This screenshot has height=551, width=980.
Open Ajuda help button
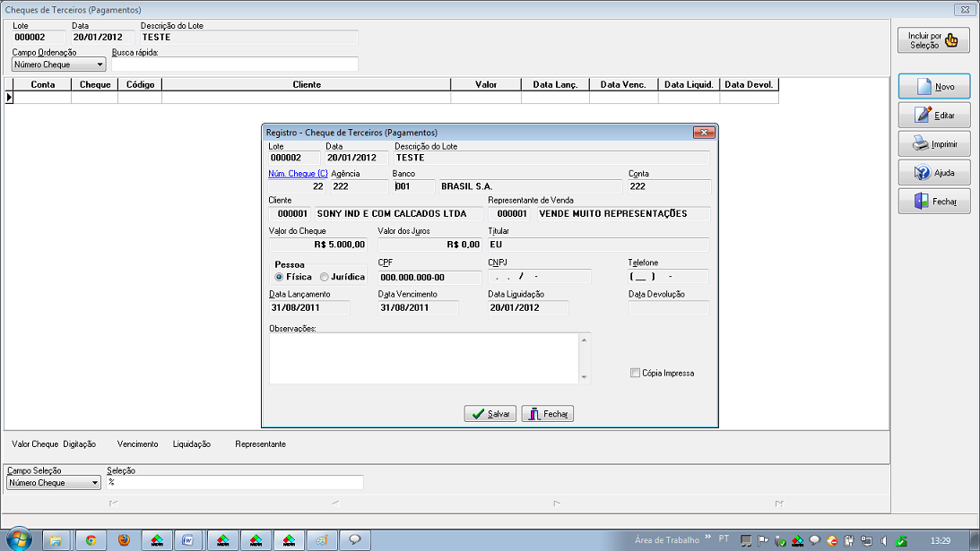933,172
